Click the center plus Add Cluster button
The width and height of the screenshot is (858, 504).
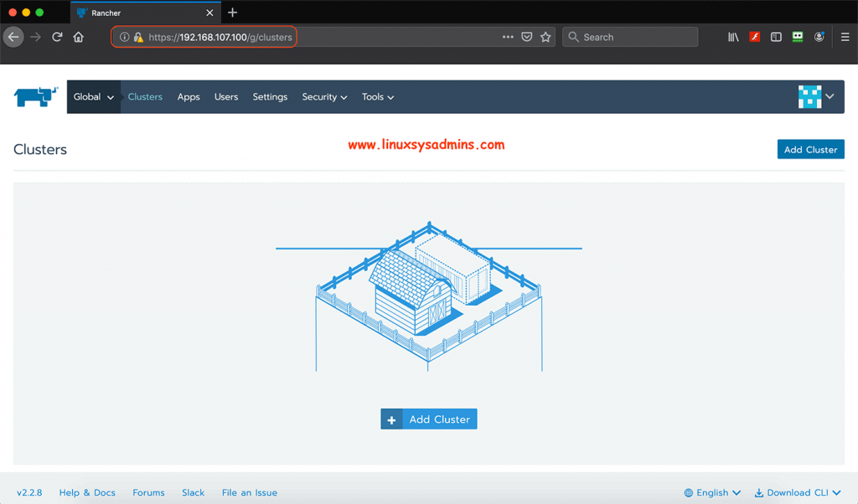point(429,419)
